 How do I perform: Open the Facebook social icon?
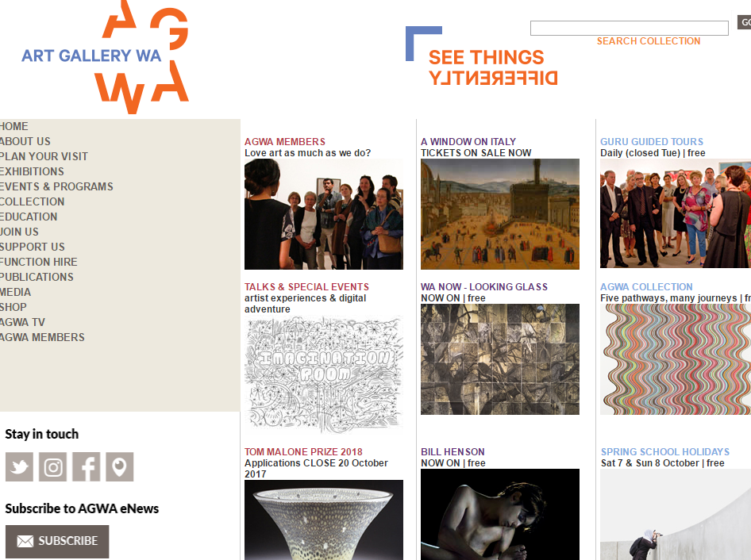pos(87,466)
